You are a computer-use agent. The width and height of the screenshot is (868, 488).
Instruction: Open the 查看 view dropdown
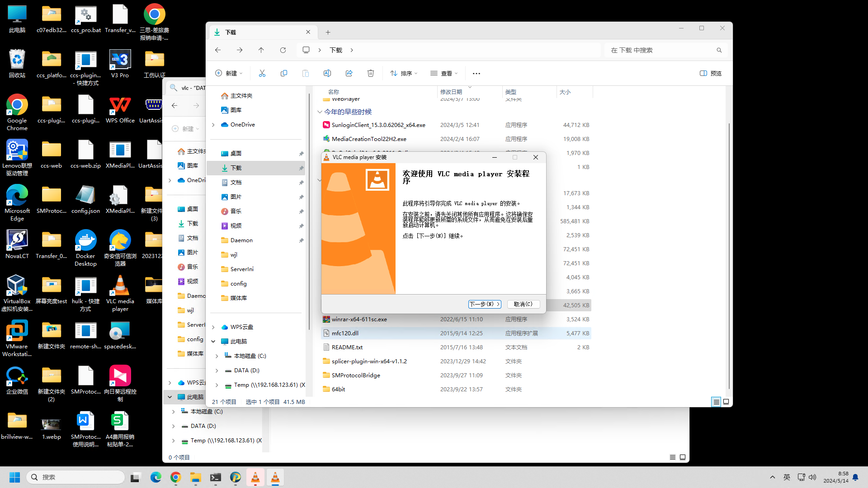pyautogui.click(x=444, y=73)
